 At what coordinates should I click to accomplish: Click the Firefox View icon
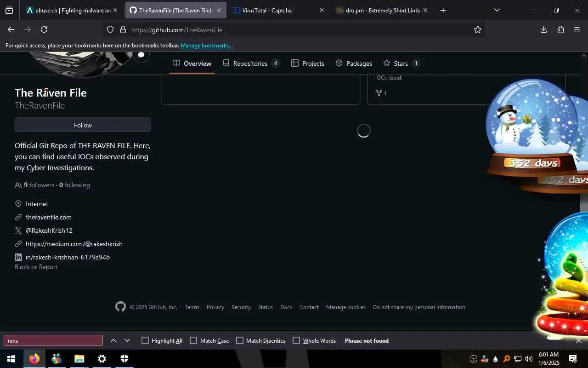[9, 10]
